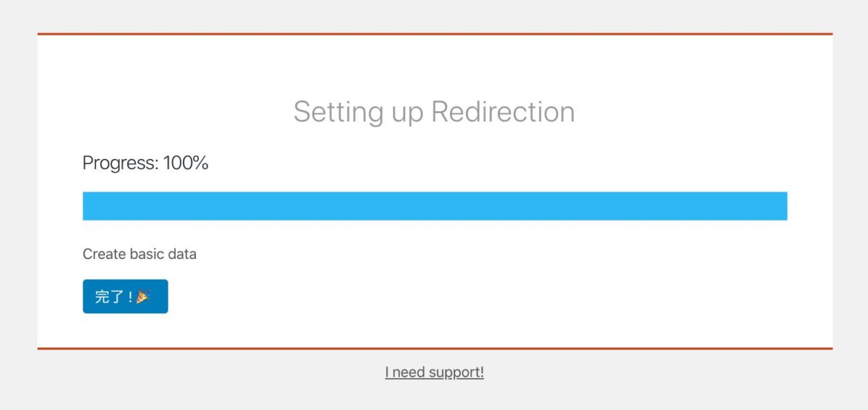Click the Create basic data status text
Screen dimensions: 868x410
[140, 254]
